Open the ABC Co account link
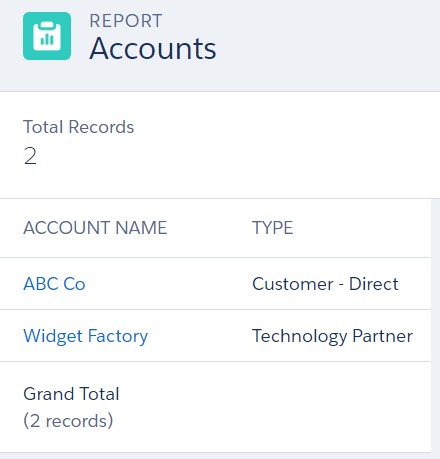The width and height of the screenshot is (440, 459). (x=54, y=284)
